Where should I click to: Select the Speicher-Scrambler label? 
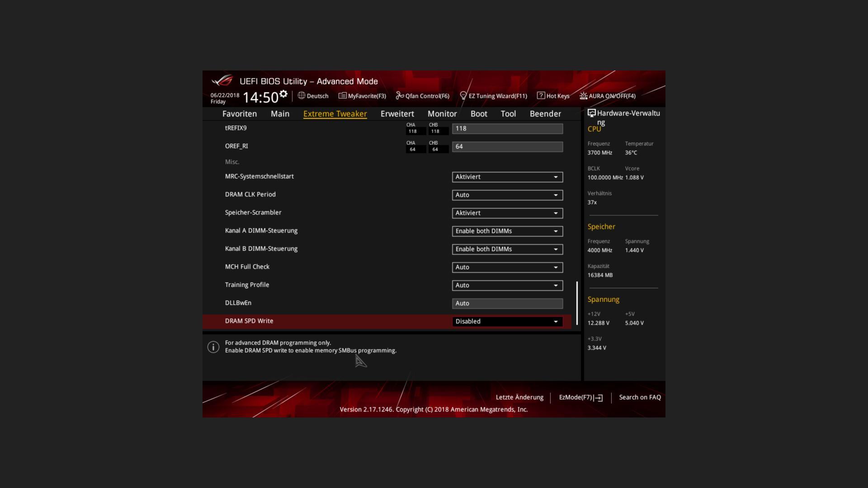pos(253,212)
